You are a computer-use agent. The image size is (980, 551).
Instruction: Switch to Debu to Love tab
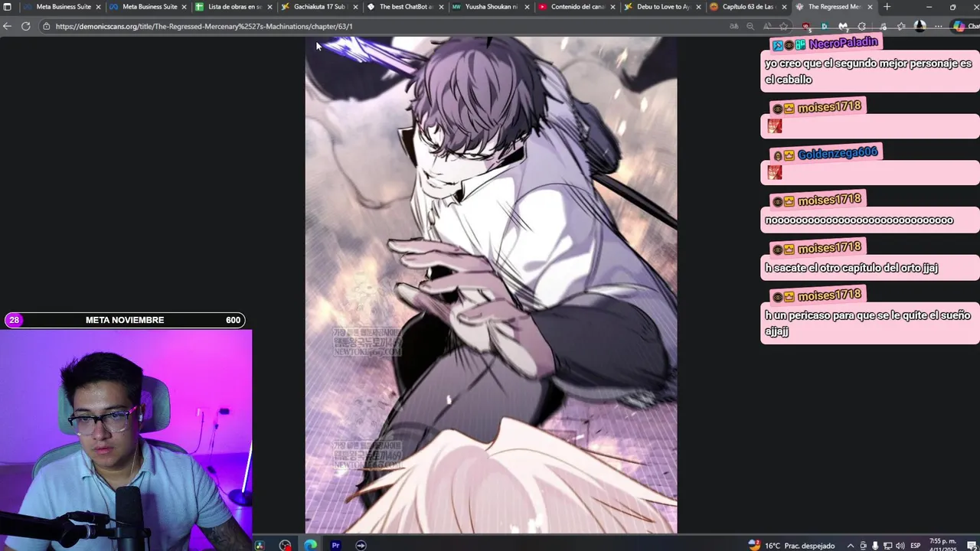tap(661, 7)
